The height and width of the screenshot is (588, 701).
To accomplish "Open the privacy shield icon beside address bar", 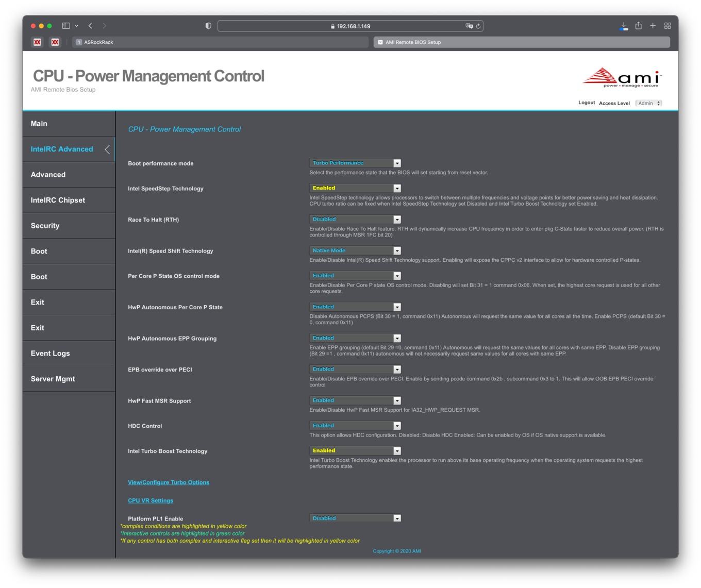I will click(208, 26).
